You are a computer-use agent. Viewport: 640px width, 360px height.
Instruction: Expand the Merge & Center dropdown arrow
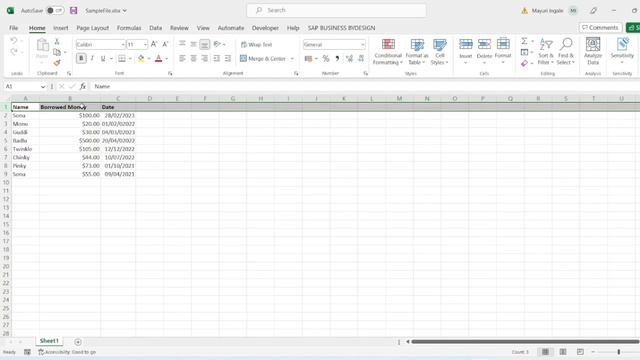pyautogui.click(x=292, y=59)
